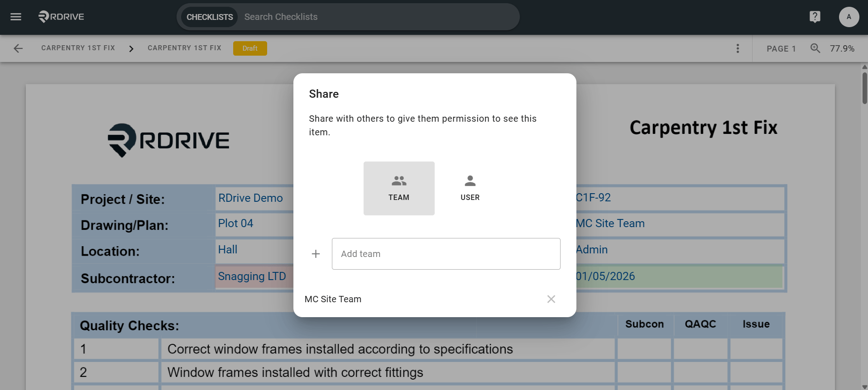
Task: Go back using the left arrow
Action: coord(18,48)
